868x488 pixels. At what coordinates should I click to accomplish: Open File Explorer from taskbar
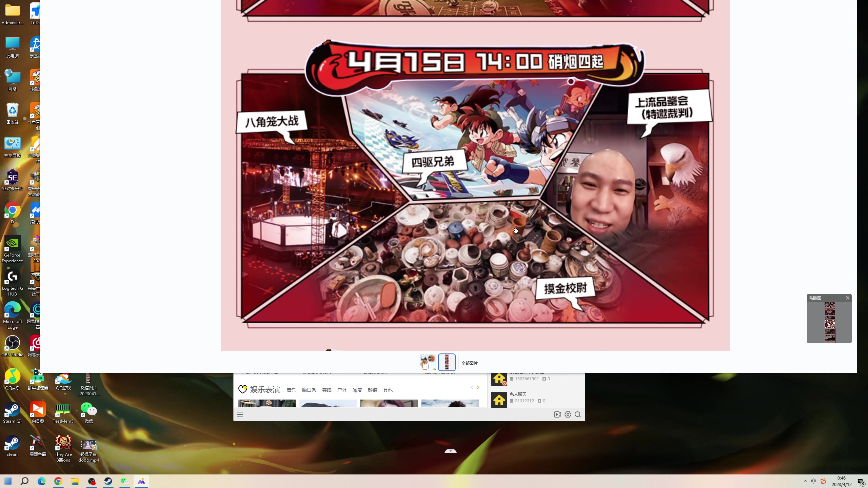(x=75, y=481)
